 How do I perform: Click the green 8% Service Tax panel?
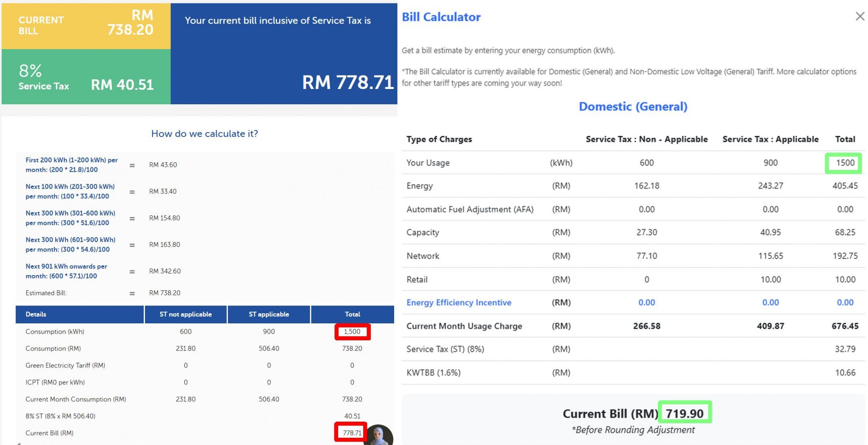click(85, 76)
